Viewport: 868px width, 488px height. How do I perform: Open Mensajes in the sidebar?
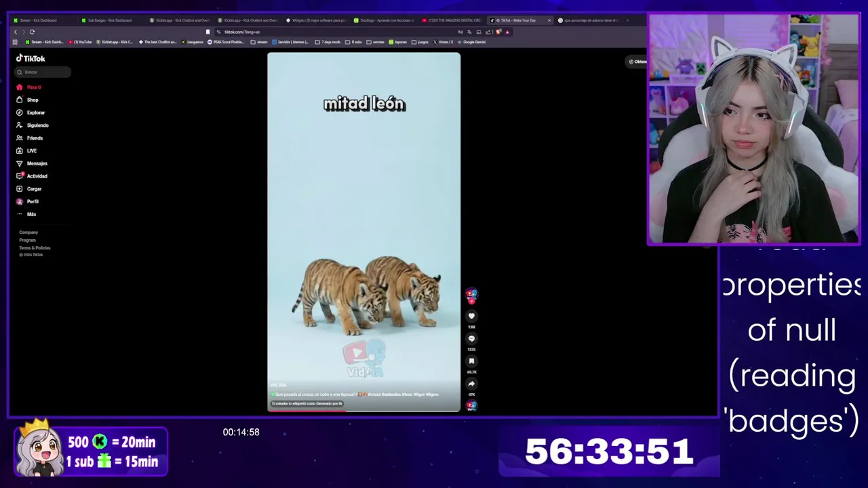pos(32,163)
